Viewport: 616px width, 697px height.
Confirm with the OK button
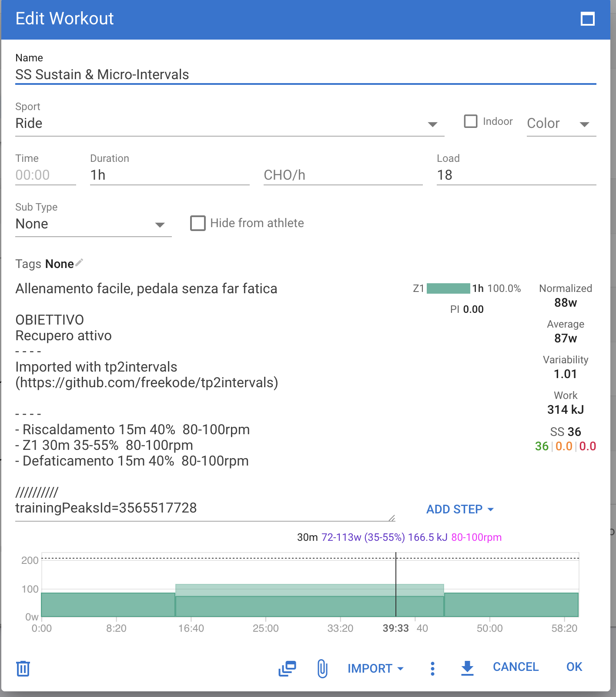point(574,667)
